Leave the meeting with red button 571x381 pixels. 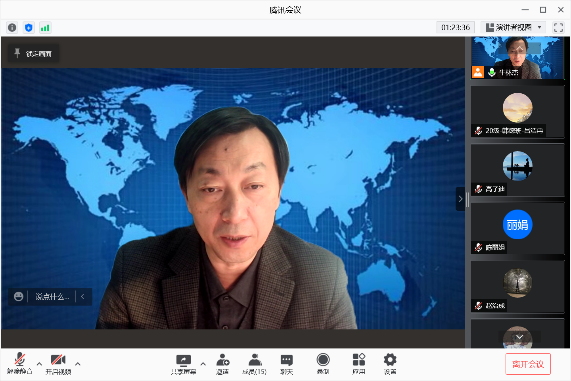pos(528,364)
